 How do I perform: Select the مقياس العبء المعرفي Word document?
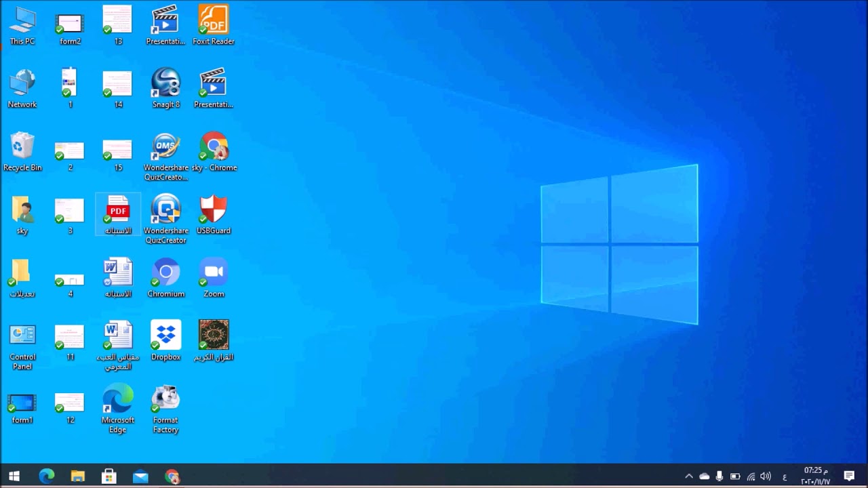(118, 346)
